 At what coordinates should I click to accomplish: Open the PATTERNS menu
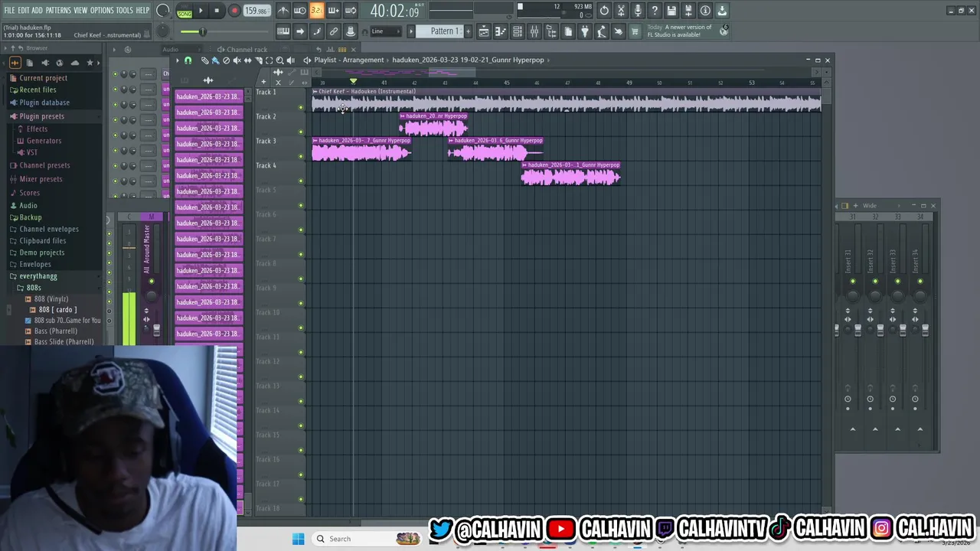tap(58, 10)
